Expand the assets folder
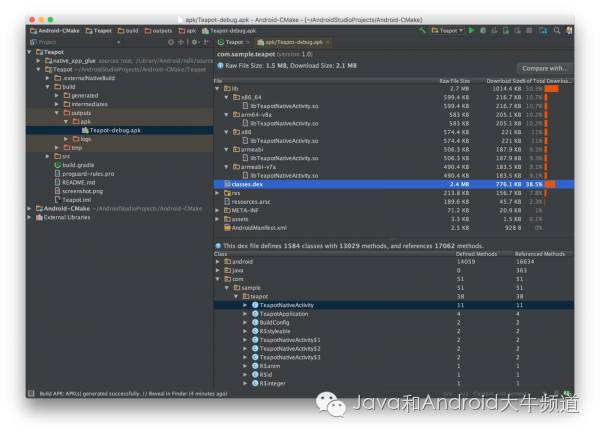This screenshot has height=435, width=600. [218, 219]
